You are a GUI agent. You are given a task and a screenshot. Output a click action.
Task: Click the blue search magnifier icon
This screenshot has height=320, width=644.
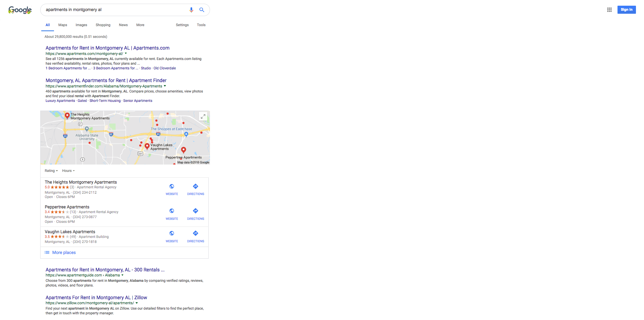[x=202, y=10]
